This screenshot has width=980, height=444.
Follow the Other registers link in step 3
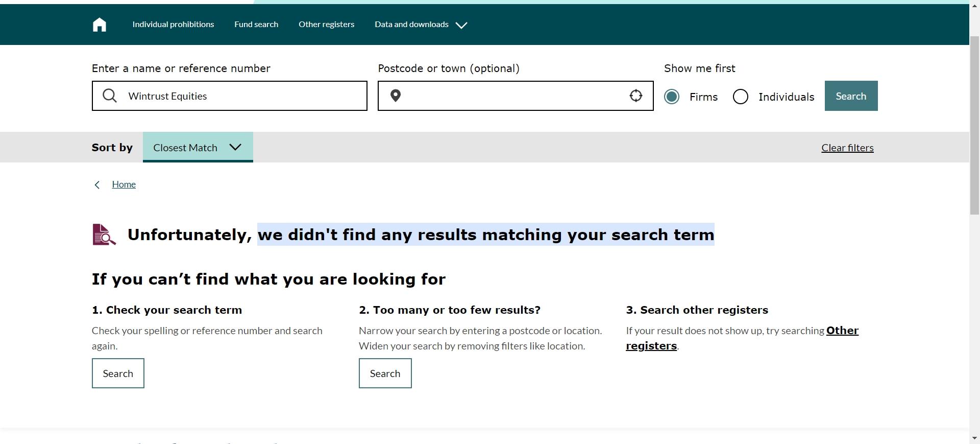pos(742,338)
